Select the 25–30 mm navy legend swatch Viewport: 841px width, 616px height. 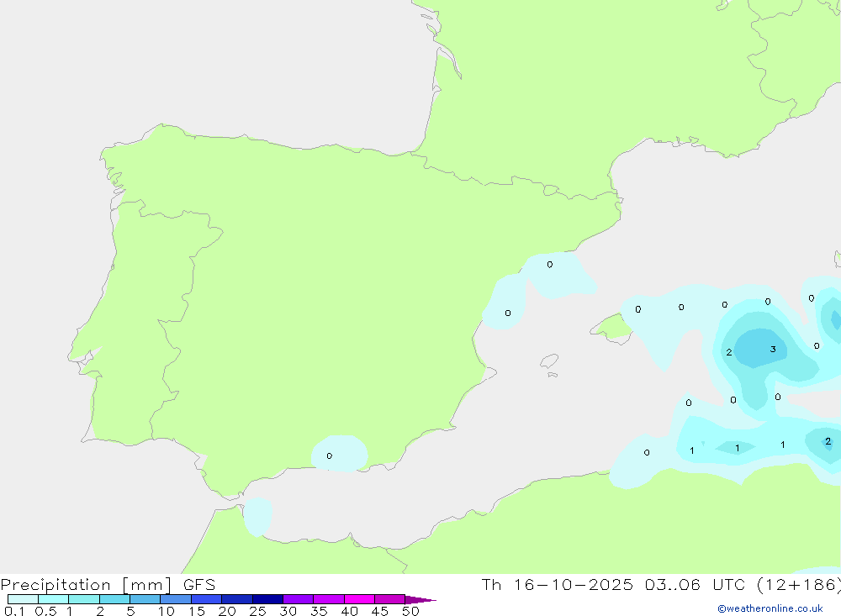(267, 599)
